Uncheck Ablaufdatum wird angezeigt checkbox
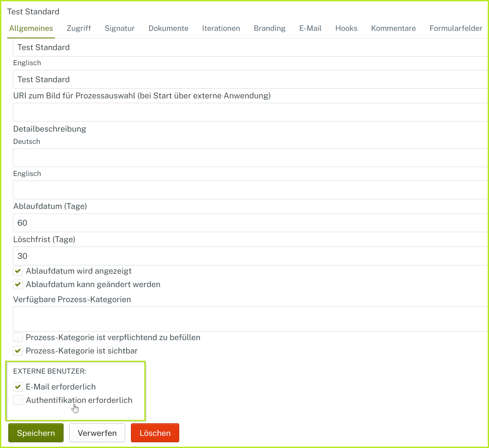This screenshot has width=489, height=448. (18, 271)
